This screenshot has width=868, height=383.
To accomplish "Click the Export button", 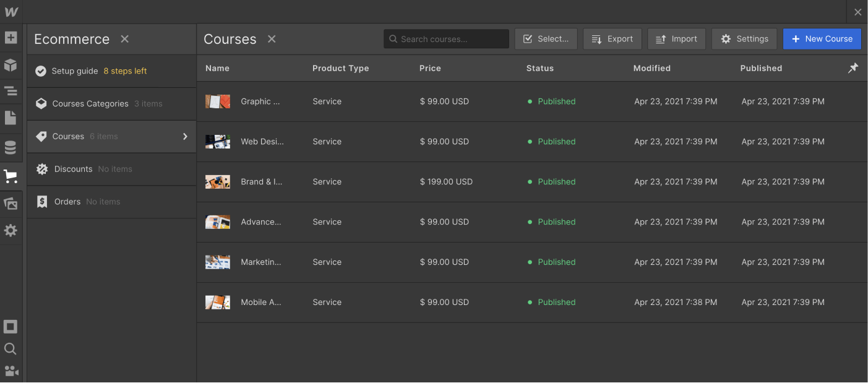I will 612,39.
